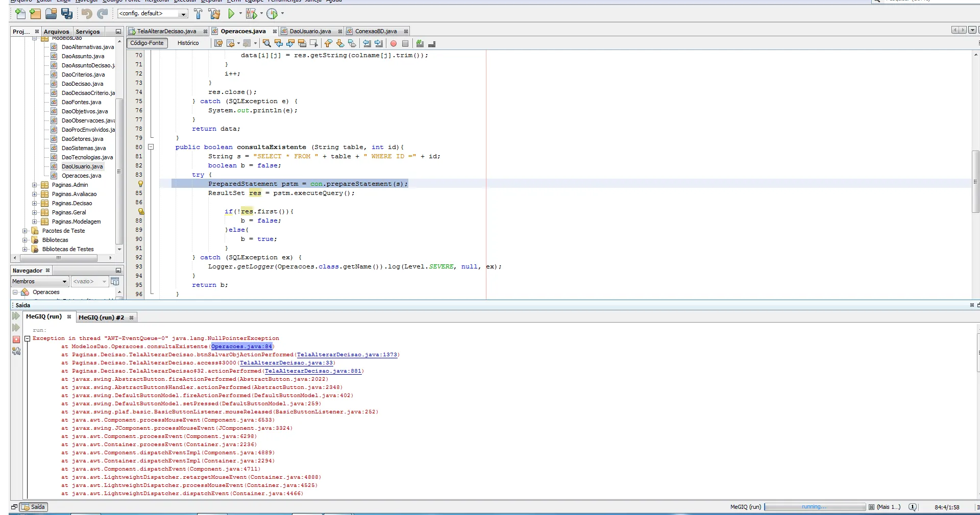Click Clean and Build Project icon
The height and width of the screenshot is (515, 980).
click(x=215, y=14)
